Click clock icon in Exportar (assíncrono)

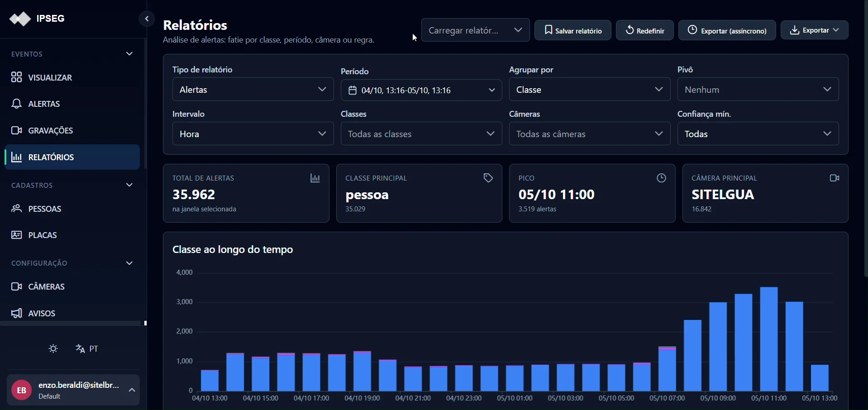point(692,30)
